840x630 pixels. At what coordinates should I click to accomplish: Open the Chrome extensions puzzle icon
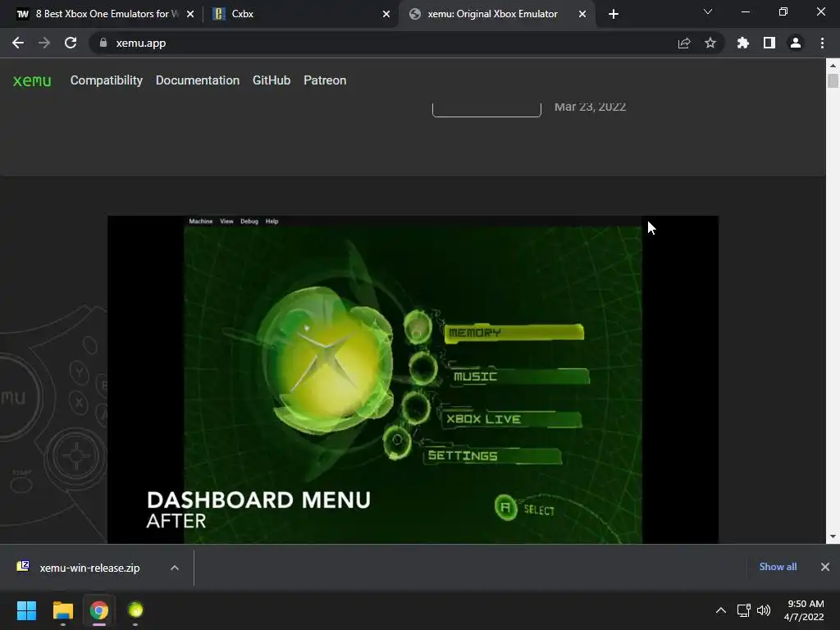pyautogui.click(x=743, y=43)
